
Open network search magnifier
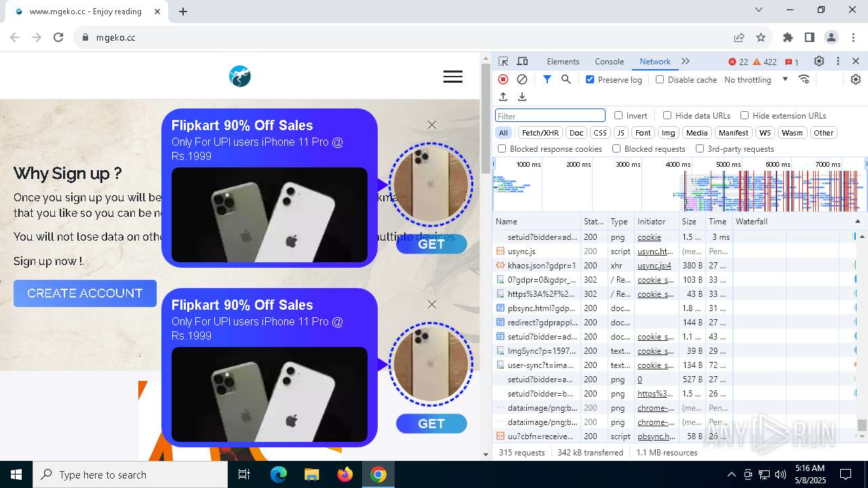click(x=566, y=79)
